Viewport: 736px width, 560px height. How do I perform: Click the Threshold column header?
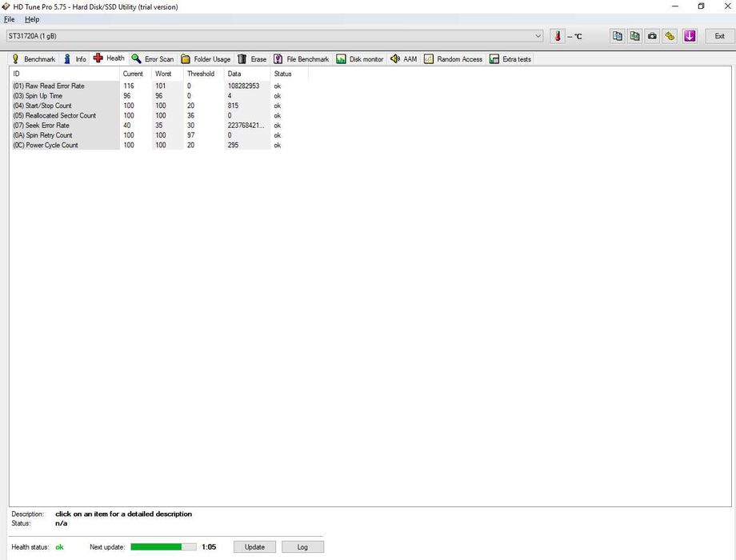(204, 74)
